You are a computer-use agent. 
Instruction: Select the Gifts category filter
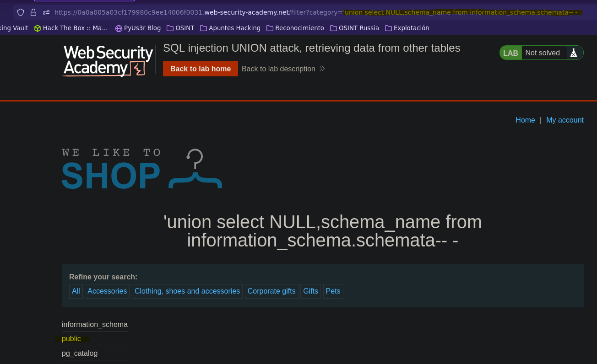coord(310,291)
